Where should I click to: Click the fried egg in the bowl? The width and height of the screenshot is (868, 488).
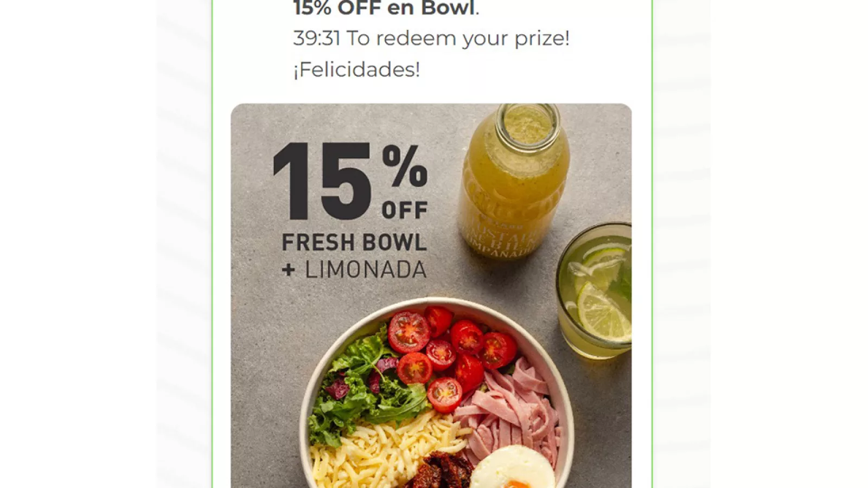(x=512, y=469)
